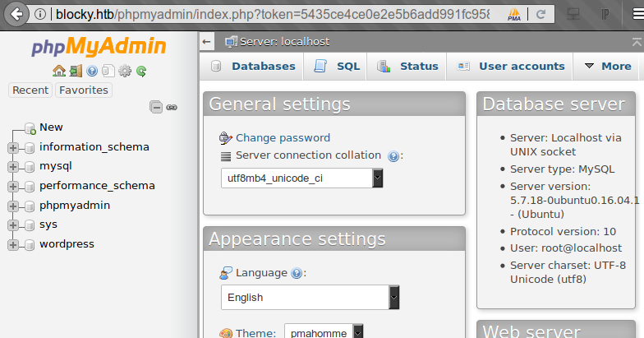The width and height of the screenshot is (644, 338).
Task: Click the Theme palette icon
Action: [225, 333]
